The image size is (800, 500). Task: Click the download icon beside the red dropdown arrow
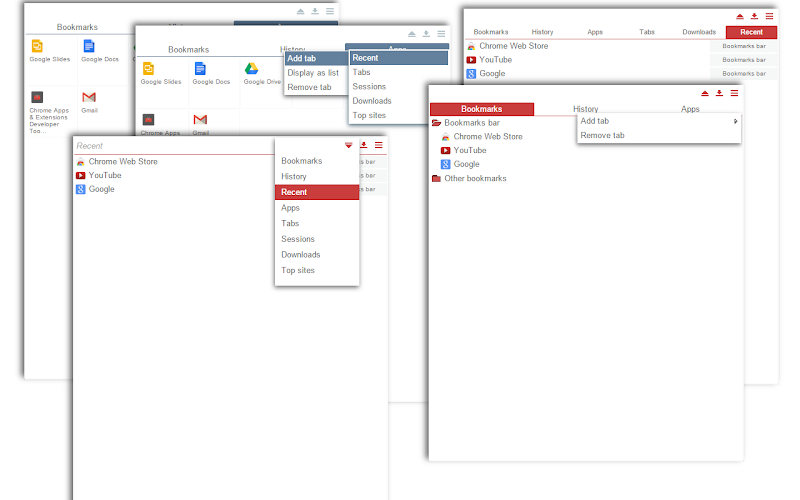pos(363,145)
